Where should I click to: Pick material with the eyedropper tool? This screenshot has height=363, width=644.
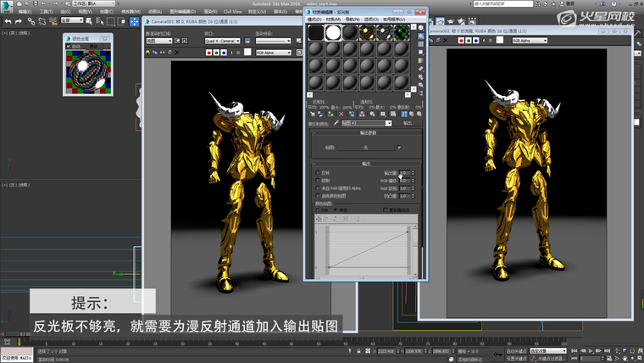(336, 124)
